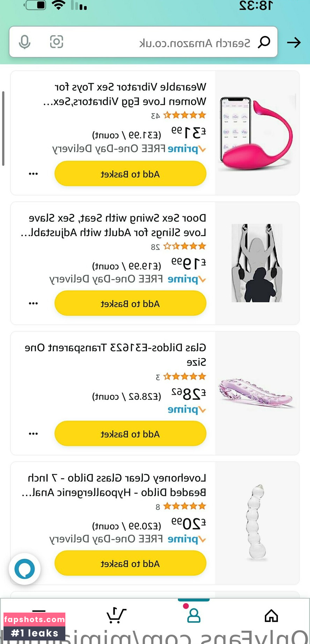Click the page scrollbar handle
This screenshot has width=310, height=644.
3,128
